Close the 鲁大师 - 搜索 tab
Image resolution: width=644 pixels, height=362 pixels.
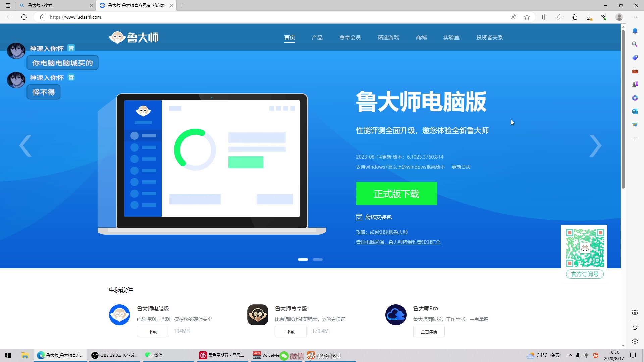pos(91,5)
